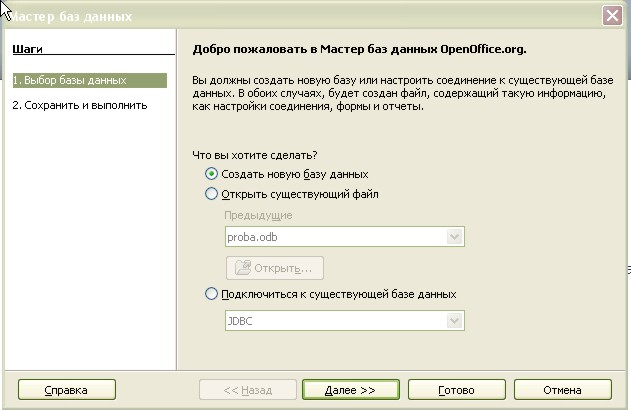Open help with the 'Справка' button
Image resolution: width=631 pixels, height=410 pixels.
(67, 389)
